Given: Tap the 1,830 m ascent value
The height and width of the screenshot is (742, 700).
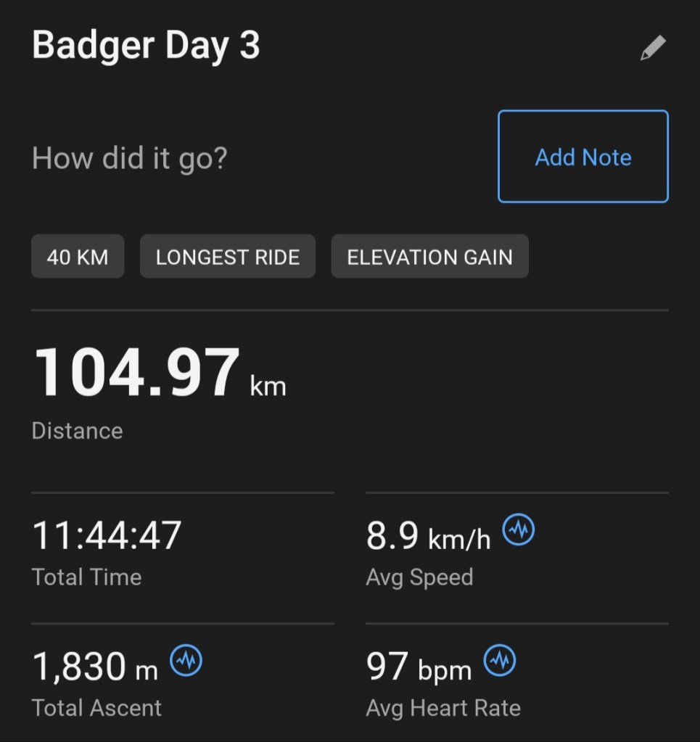Looking at the screenshot, I should pyautogui.click(x=95, y=667).
